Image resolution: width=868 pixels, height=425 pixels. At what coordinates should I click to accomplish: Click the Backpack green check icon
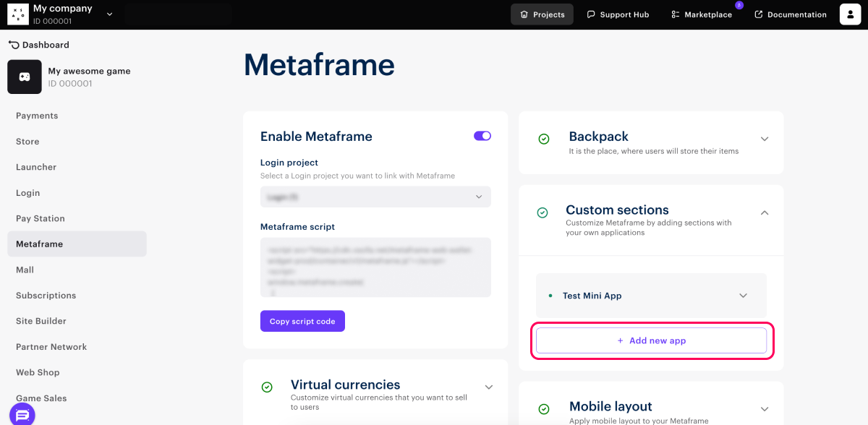tap(544, 139)
